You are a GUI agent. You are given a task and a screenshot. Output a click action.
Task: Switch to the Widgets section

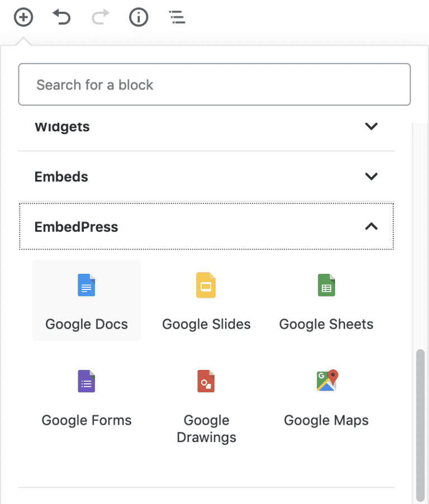pos(62,126)
